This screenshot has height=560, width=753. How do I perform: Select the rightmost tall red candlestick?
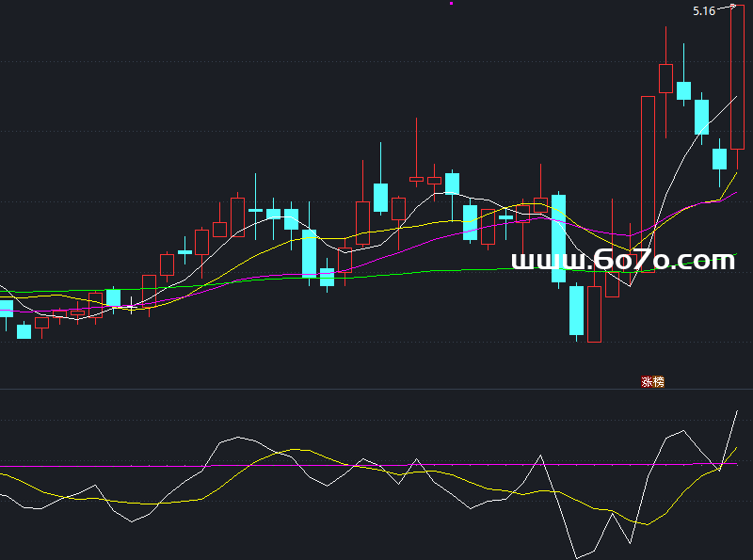(737, 80)
